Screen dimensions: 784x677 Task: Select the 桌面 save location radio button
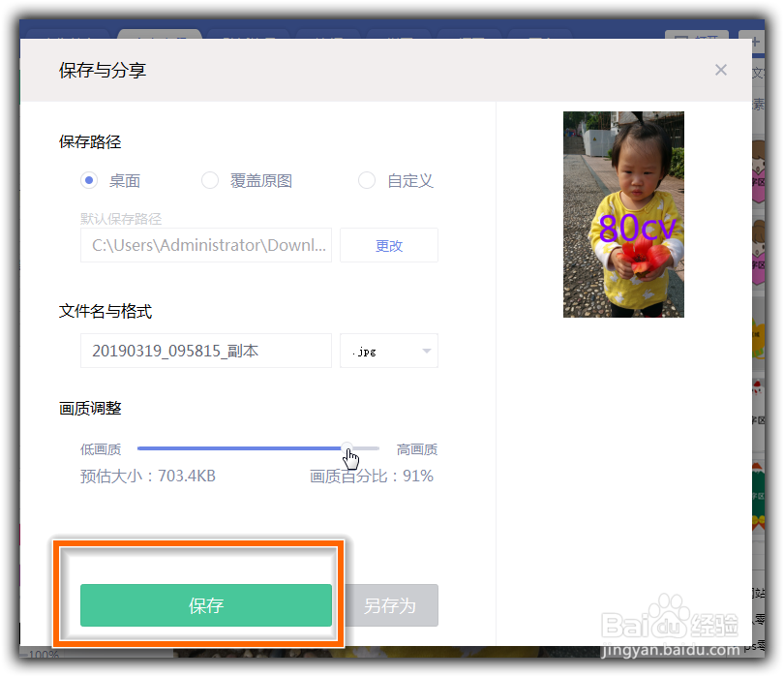(x=89, y=180)
